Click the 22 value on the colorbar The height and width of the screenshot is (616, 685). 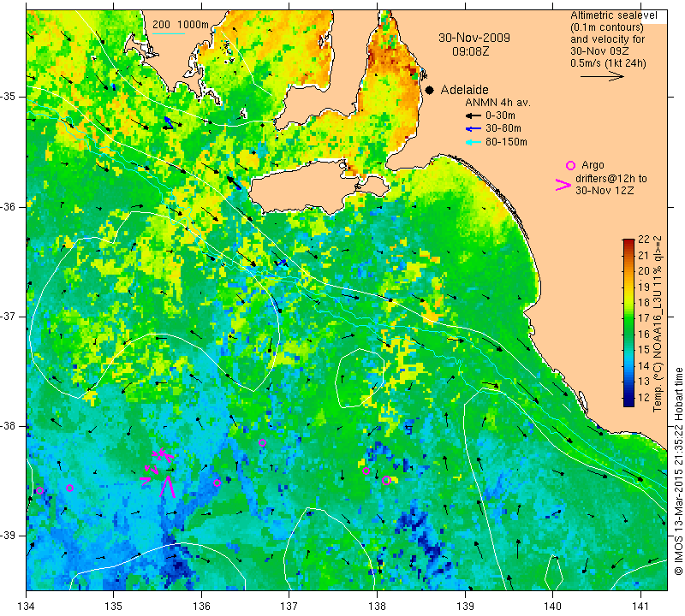coord(644,240)
